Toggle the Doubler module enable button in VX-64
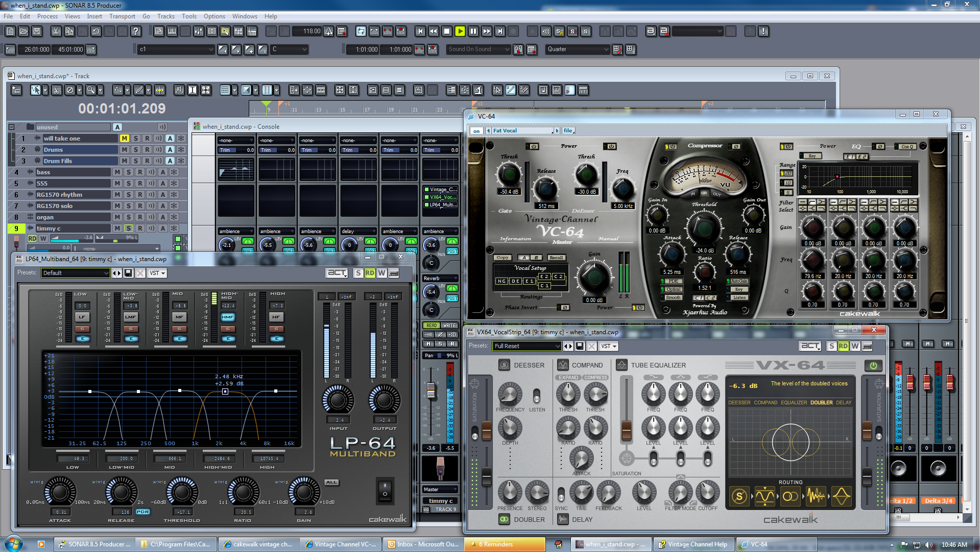Viewport: 980px width, 552px height. pos(504,519)
